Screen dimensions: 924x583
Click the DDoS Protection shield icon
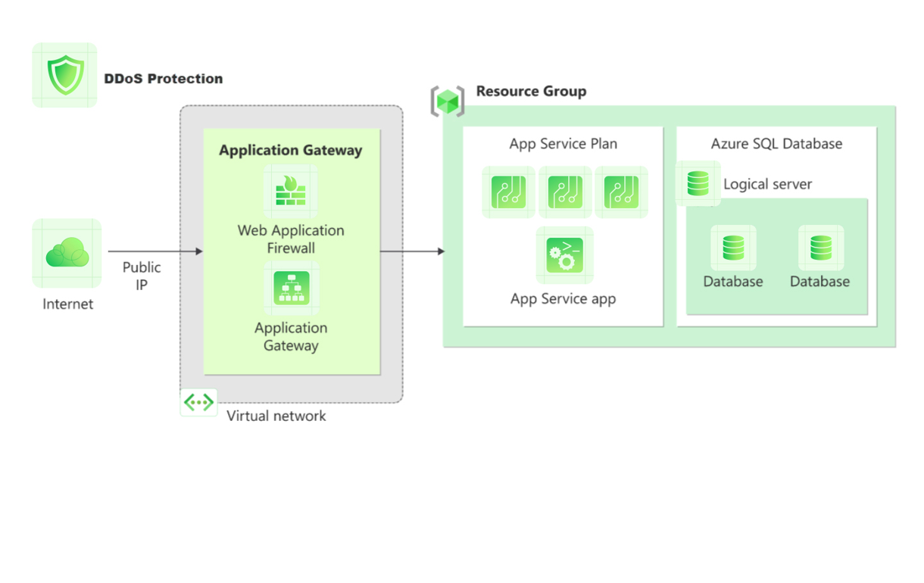pos(65,75)
